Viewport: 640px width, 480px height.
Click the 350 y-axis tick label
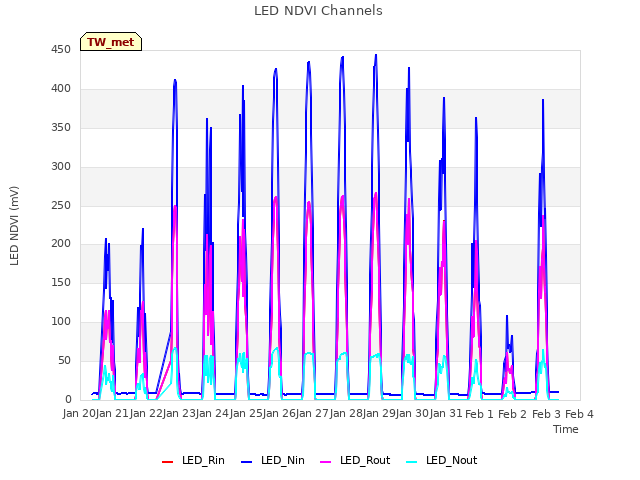pyautogui.click(x=61, y=128)
